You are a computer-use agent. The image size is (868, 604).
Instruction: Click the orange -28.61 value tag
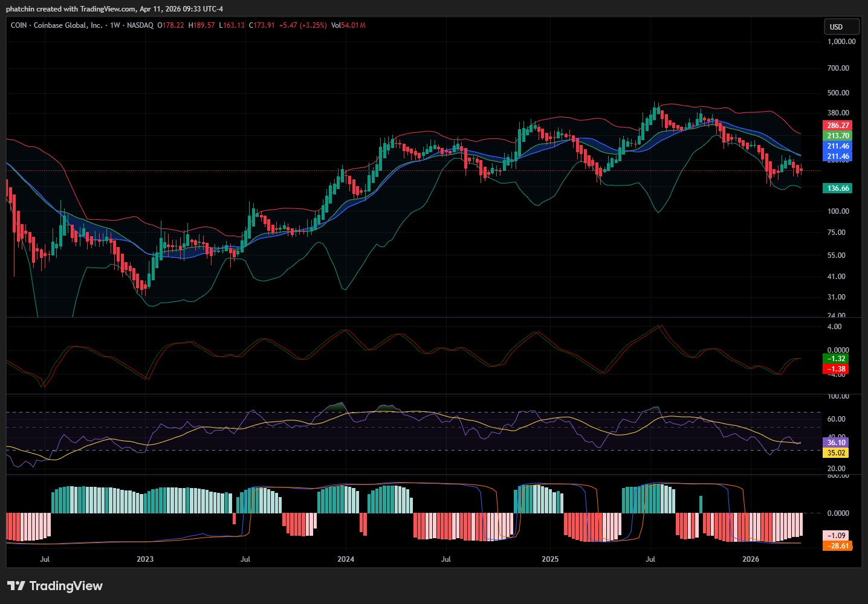837,545
